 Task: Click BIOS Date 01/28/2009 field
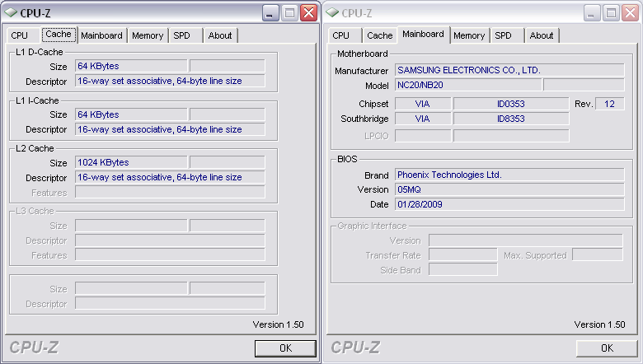tap(509, 204)
